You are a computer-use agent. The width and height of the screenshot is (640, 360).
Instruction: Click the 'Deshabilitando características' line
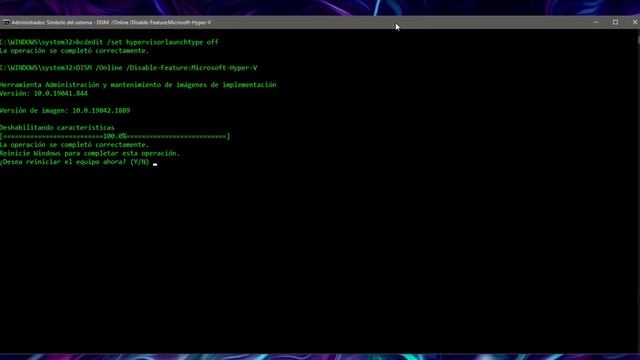click(57, 128)
